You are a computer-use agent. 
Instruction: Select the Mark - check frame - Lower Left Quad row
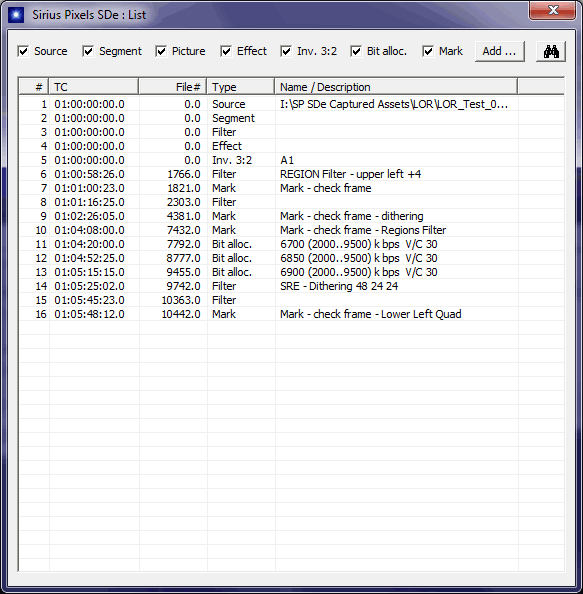coord(291,314)
